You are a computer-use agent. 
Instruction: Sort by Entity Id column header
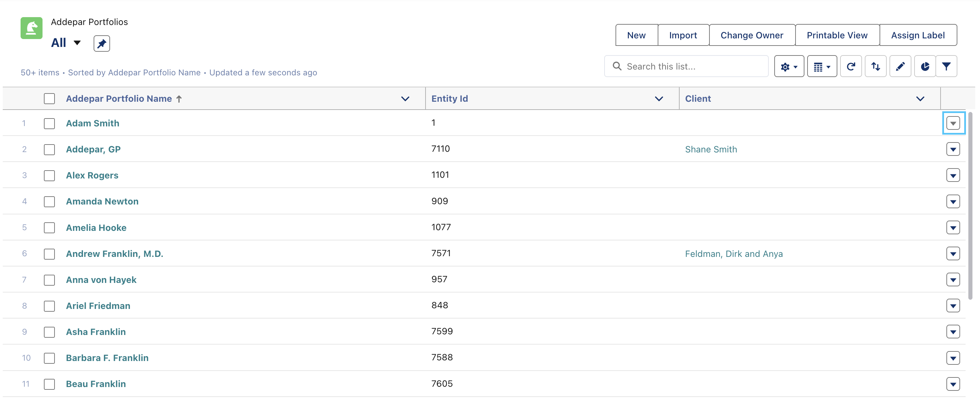pyautogui.click(x=449, y=99)
